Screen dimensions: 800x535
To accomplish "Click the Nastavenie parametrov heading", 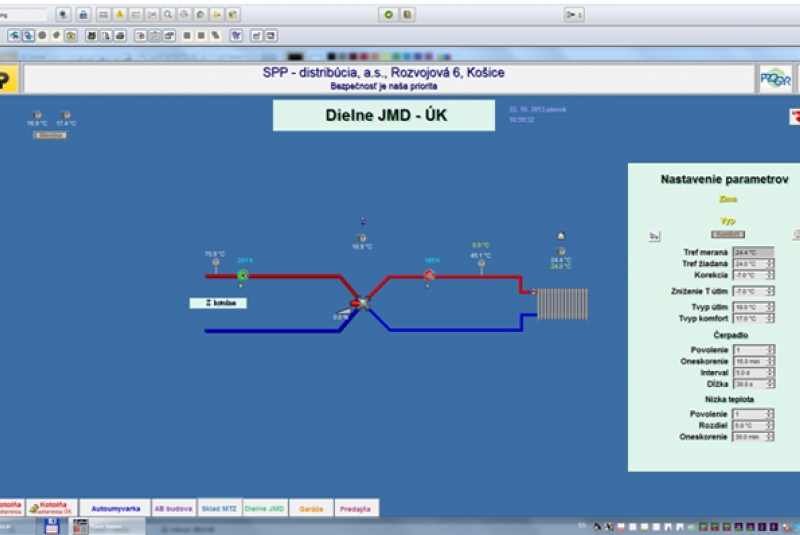I will point(724,180).
